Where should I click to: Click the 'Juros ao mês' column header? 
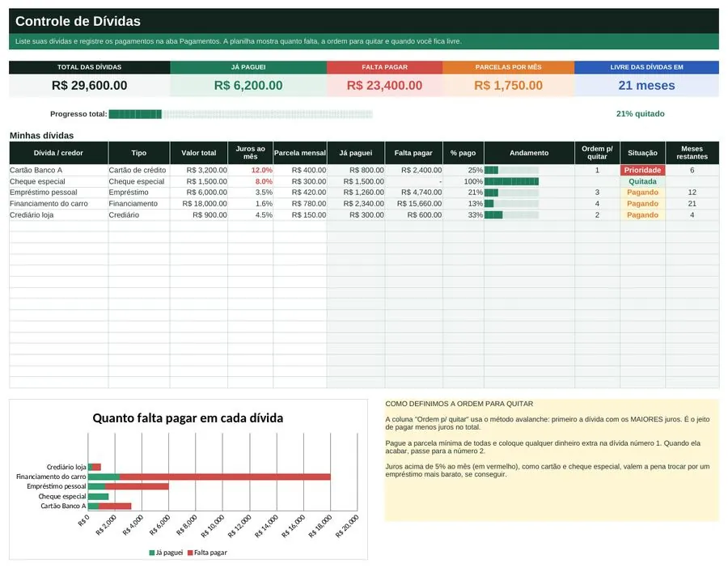pyautogui.click(x=250, y=153)
